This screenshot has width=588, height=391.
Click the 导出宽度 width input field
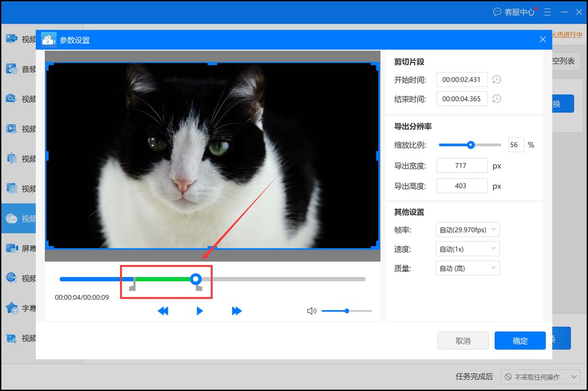pos(462,166)
